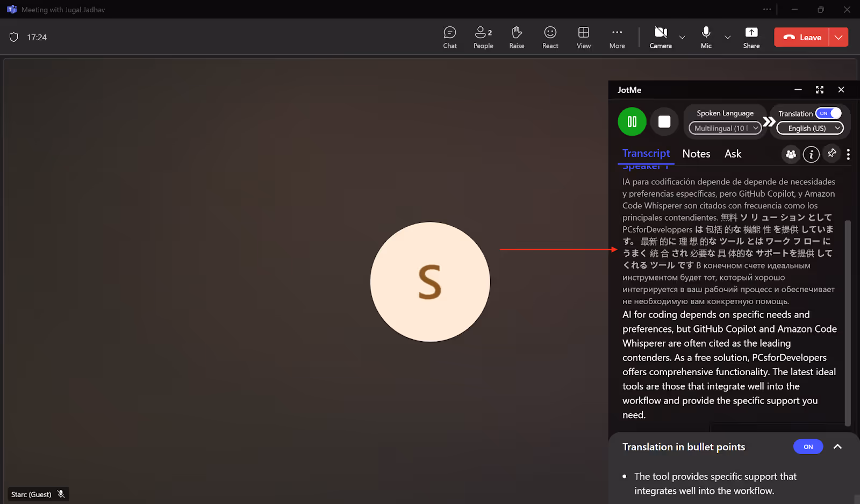The height and width of the screenshot is (504, 860).
Task: Click the transcript panel scrollbar
Action: point(848,322)
